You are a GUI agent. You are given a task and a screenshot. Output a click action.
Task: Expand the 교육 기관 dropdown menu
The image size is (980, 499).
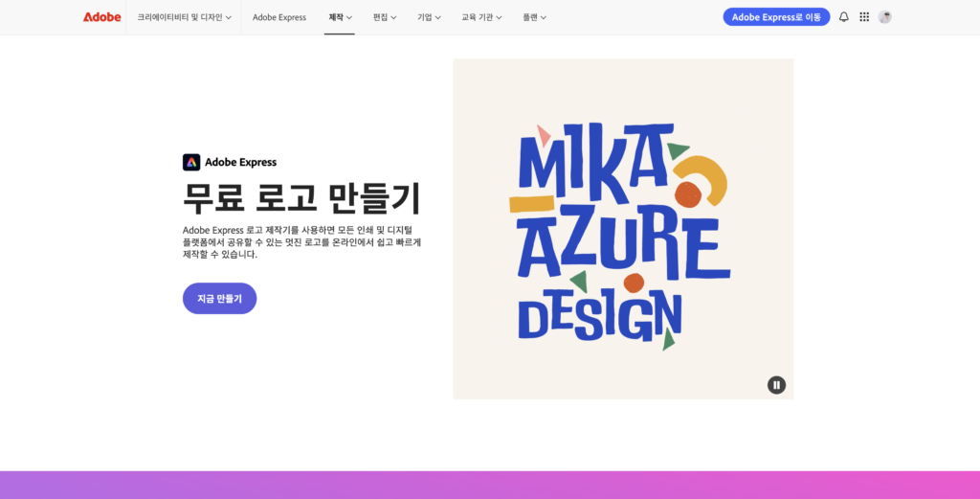coord(481,17)
